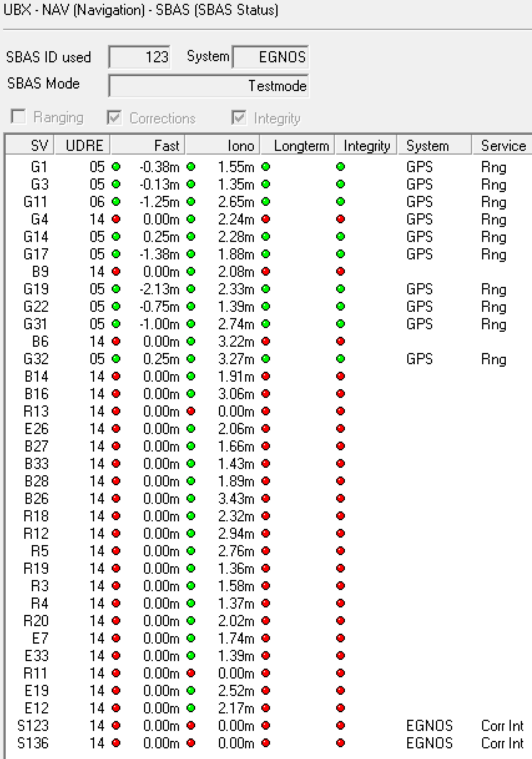Click the green Iono indicator dot for G11
The width and height of the screenshot is (532, 759).
266,202
